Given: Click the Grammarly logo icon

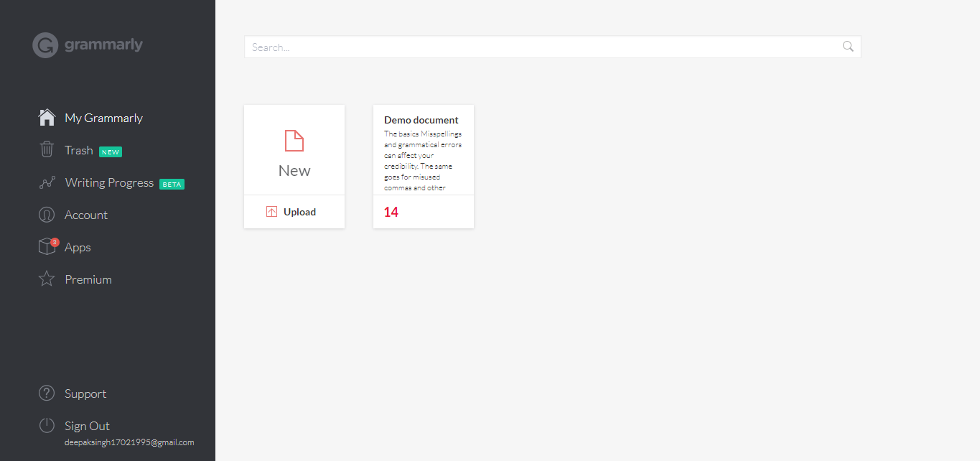Looking at the screenshot, I should [x=45, y=45].
